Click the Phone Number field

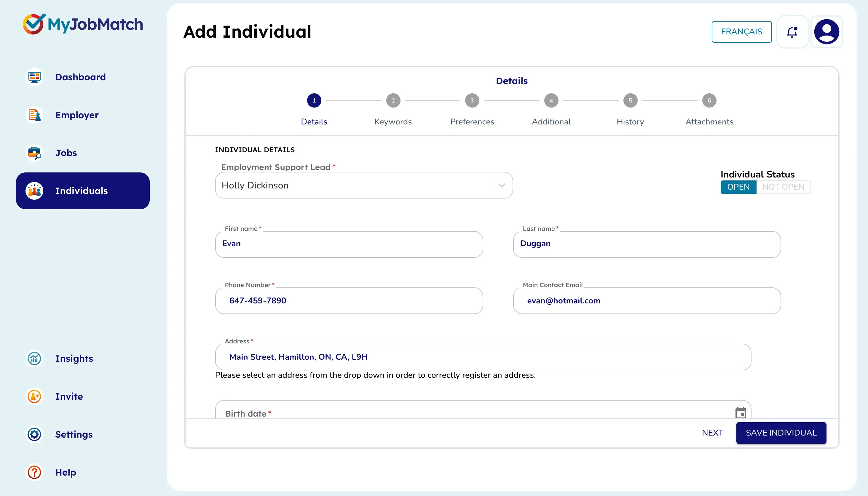click(349, 300)
